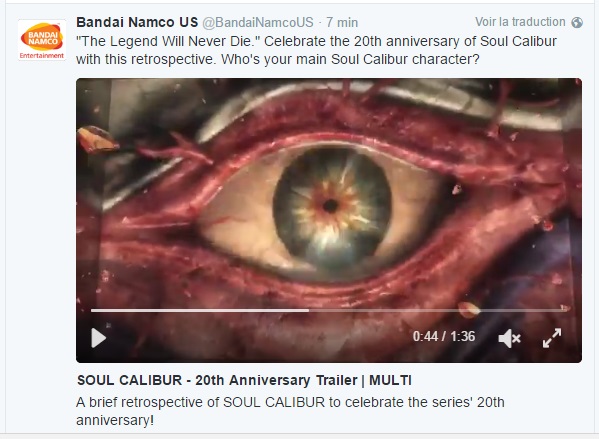Click the 1:36 total duration readout
This screenshot has height=439, width=599.
462,337
